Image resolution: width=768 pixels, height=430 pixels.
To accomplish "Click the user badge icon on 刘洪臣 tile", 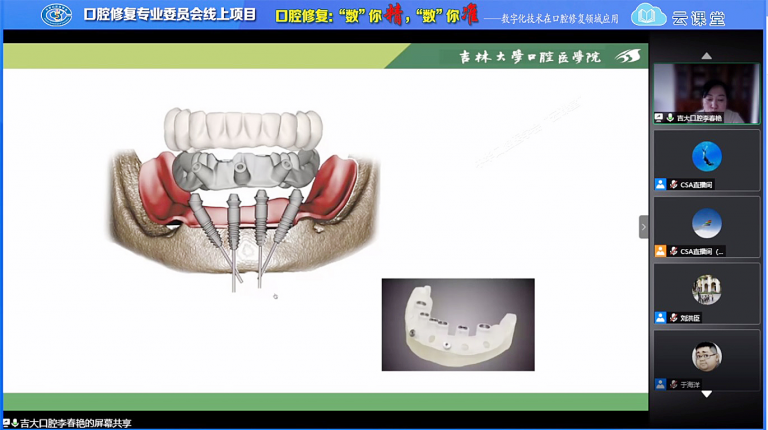I will click(661, 318).
